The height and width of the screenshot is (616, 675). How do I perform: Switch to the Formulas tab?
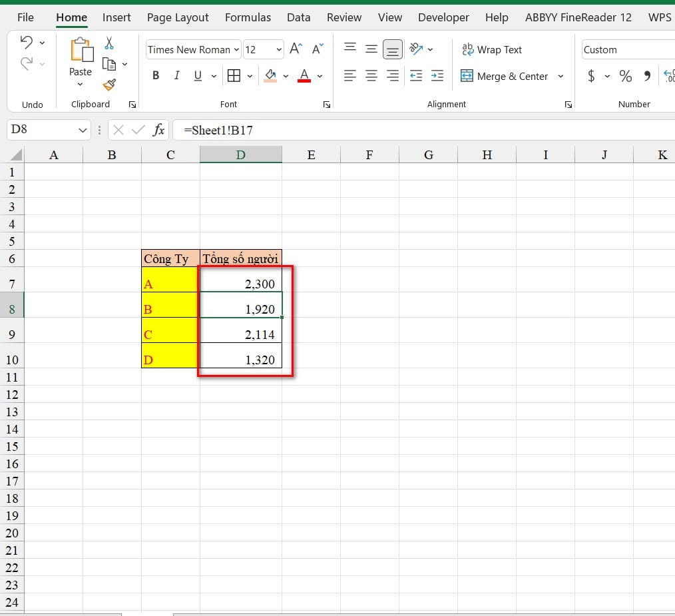point(248,17)
